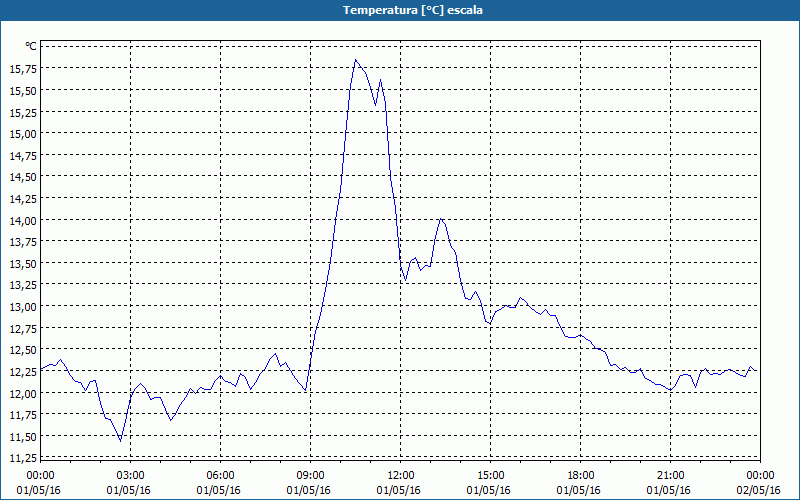The image size is (800, 500).
Task: Click the 01/05/16 date under 21:00
Action: point(668,490)
